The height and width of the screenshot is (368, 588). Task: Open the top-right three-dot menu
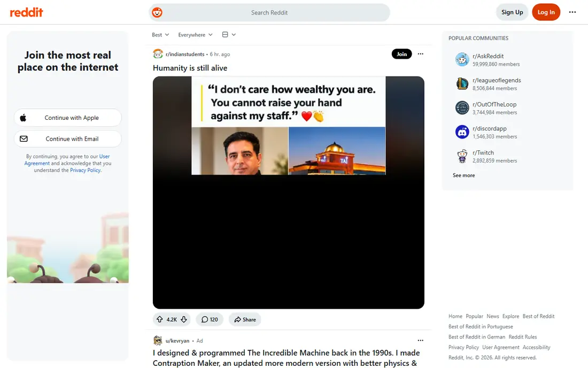pos(572,12)
